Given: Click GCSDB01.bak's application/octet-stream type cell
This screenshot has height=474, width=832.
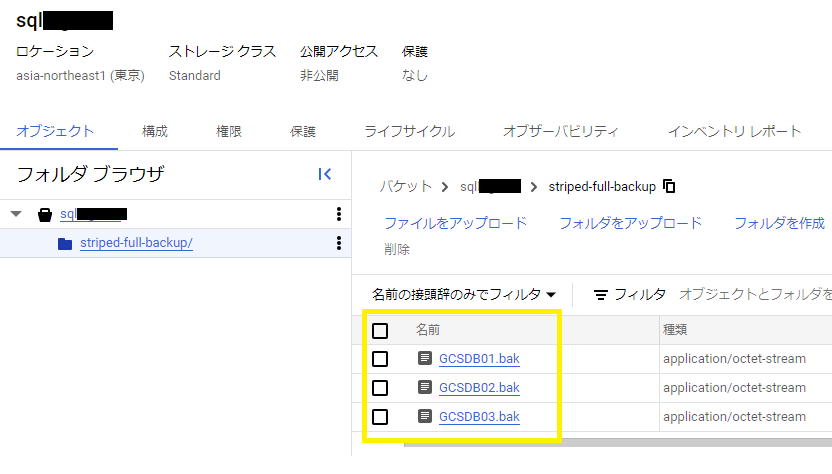Looking at the screenshot, I should (734, 359).
